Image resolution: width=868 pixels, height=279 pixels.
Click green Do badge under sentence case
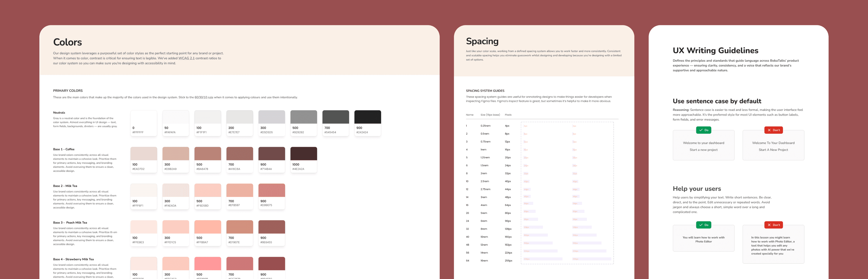[x=704, y=130]
